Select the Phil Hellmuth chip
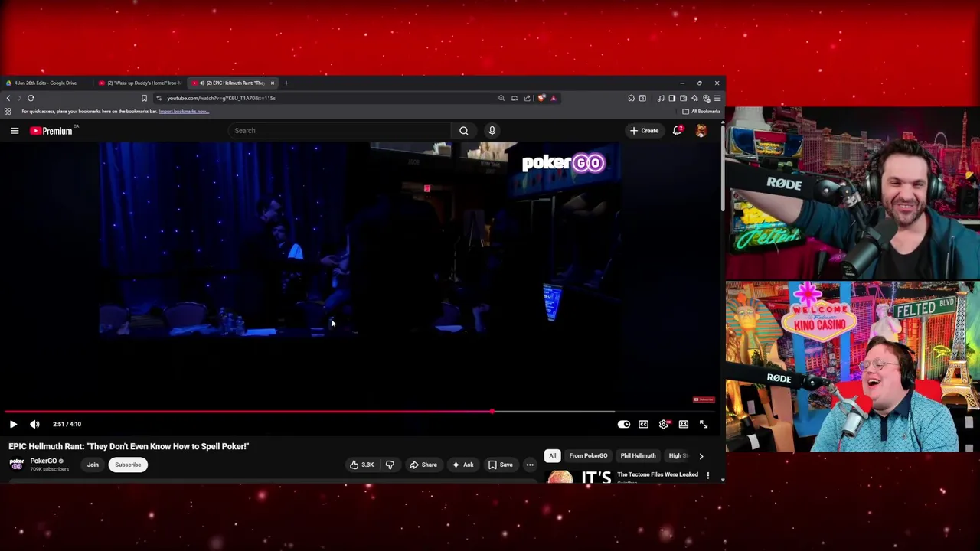This screenshot has height=551, width=980. coord(638,455)
